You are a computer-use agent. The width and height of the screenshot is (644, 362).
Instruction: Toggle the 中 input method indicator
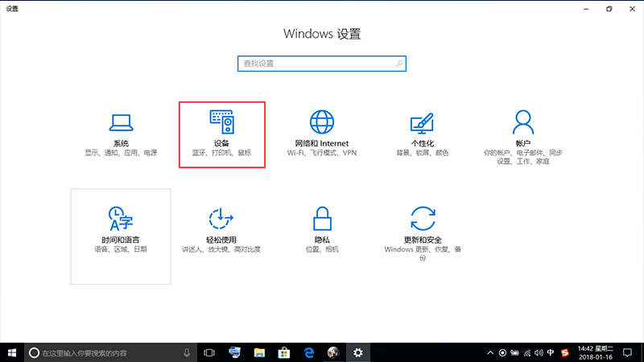pos(551,353)
